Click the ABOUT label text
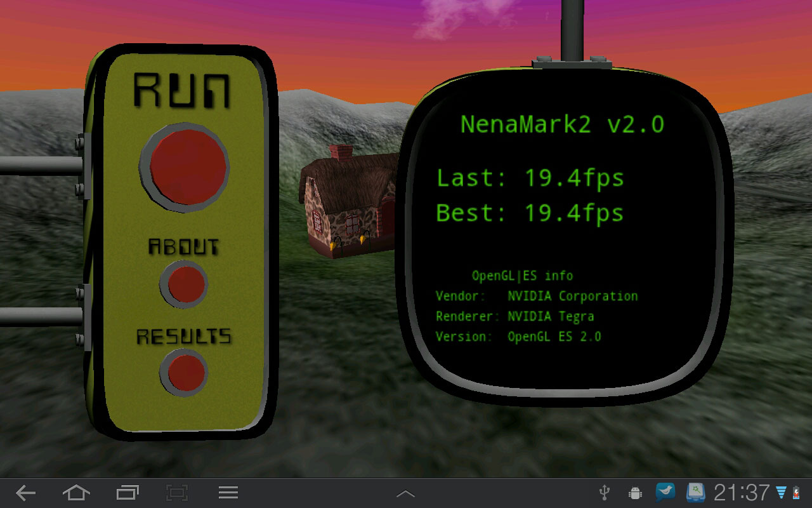This screenshot has height=508, width=812. (183, 246)
